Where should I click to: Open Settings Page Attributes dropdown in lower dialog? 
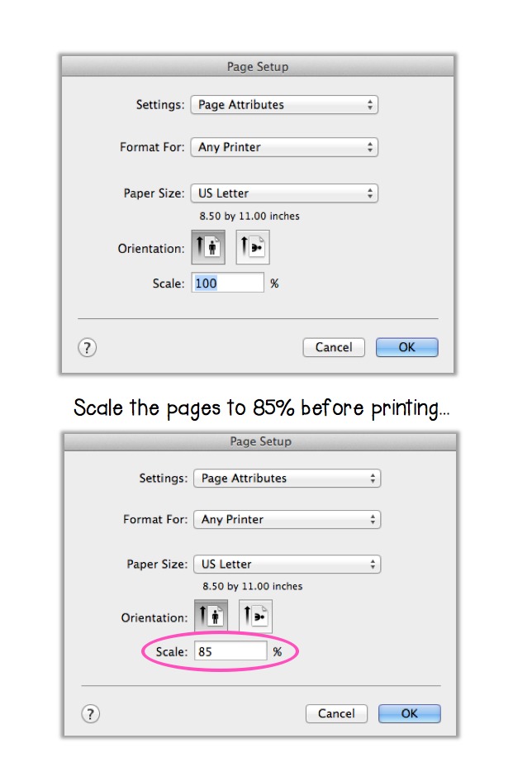(x=287, y=478)
